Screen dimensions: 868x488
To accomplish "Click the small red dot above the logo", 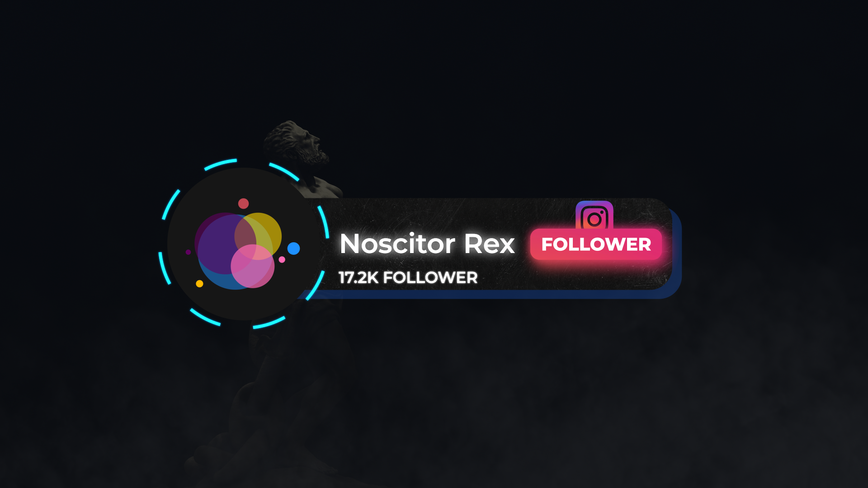I will click(x=243, y=203).
